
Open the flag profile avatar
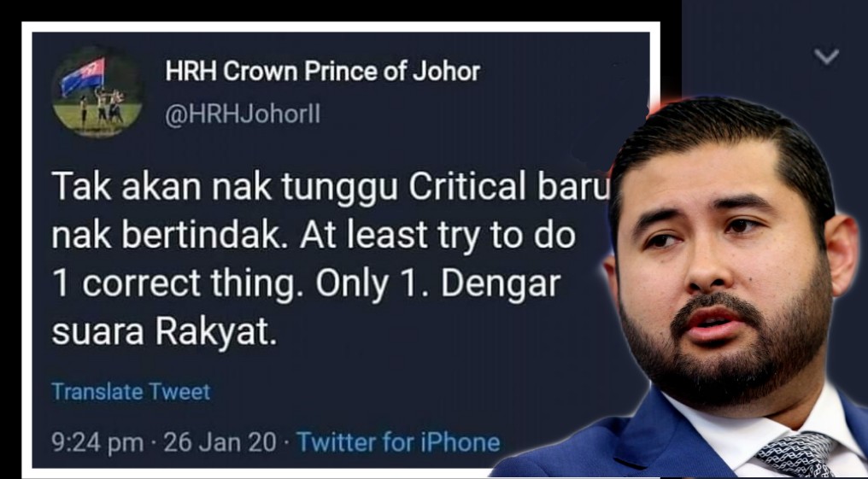click(x=97, y=92)
